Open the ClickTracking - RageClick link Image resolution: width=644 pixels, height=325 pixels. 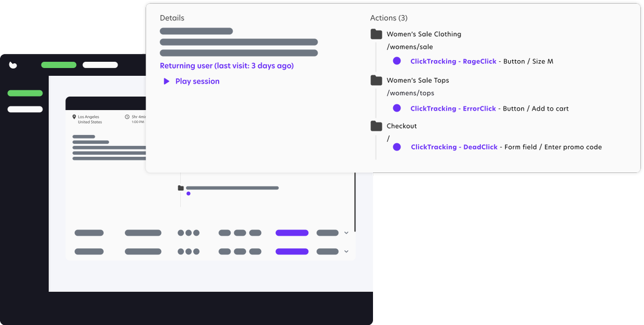(x=453, y=61)
